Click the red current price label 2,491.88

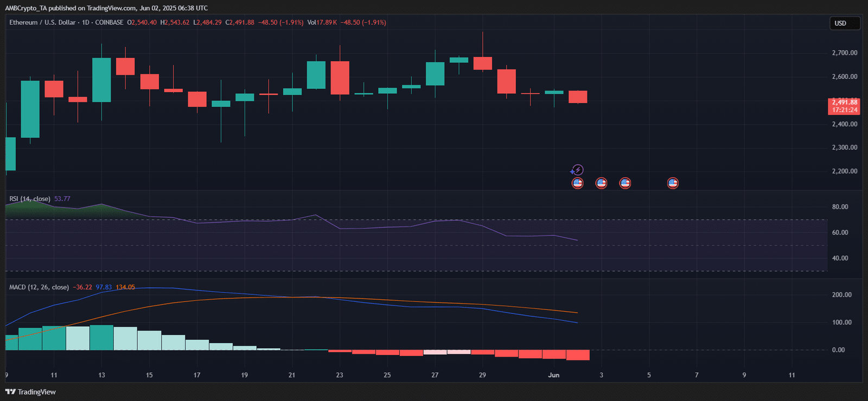[845, 102]
